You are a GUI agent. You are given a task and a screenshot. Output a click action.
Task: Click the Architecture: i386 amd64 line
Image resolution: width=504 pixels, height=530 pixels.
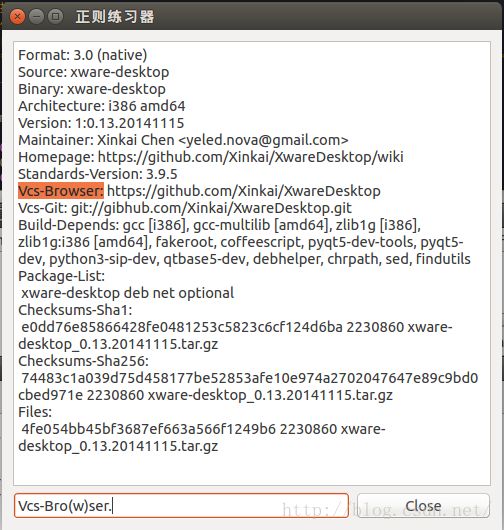coord(102,106)
